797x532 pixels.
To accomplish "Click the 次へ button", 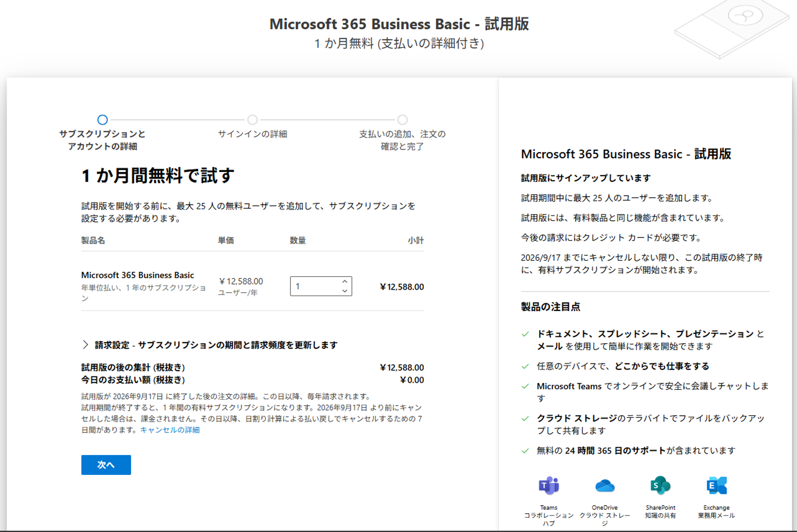I will [106, 465].
